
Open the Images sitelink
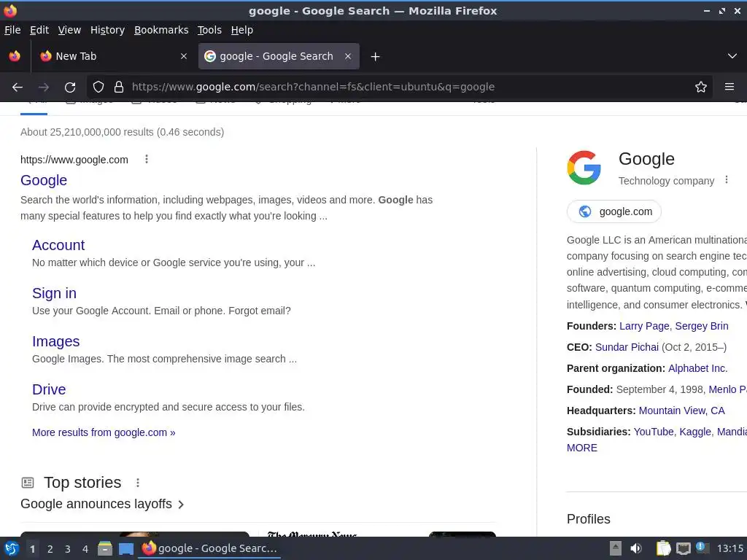pyautogui.click(x=55, y=341)
